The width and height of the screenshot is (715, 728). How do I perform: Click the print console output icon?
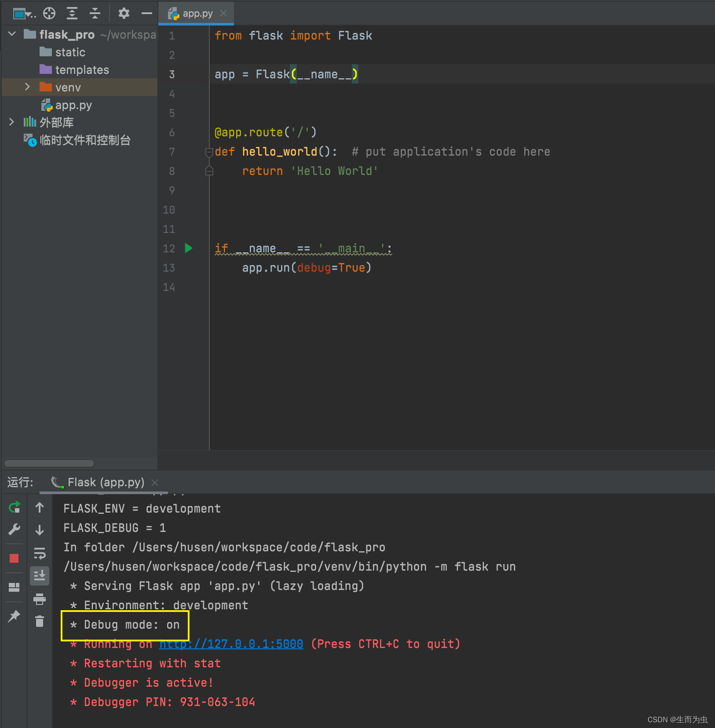pyautogui.click(x=40, y=598)
